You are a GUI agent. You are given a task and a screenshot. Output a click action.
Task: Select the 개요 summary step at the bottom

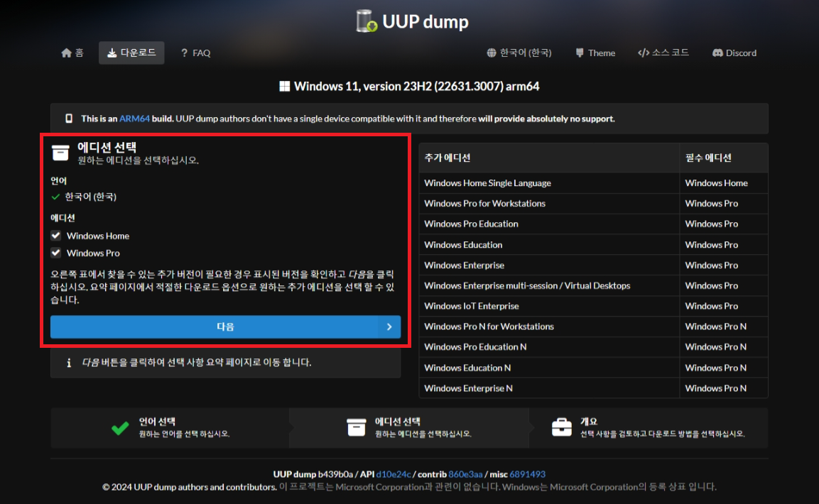(649, 427)
